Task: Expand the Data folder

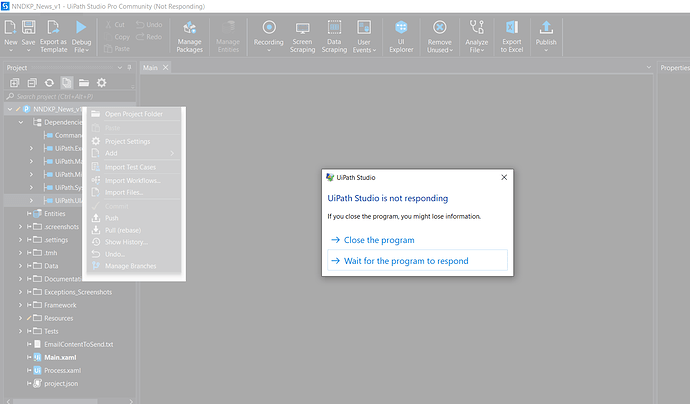Action: click(x=20, y=266)
